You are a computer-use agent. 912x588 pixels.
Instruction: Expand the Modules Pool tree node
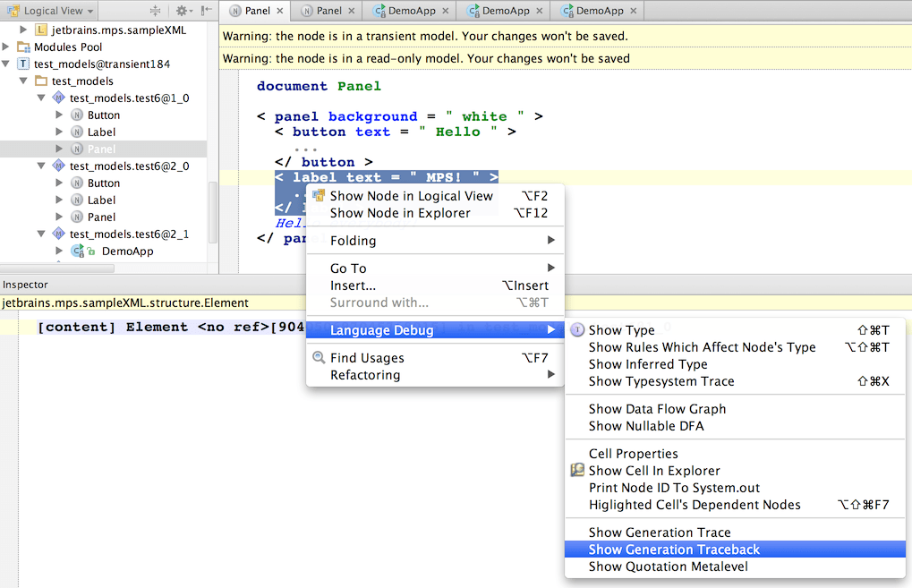point(5,47)
